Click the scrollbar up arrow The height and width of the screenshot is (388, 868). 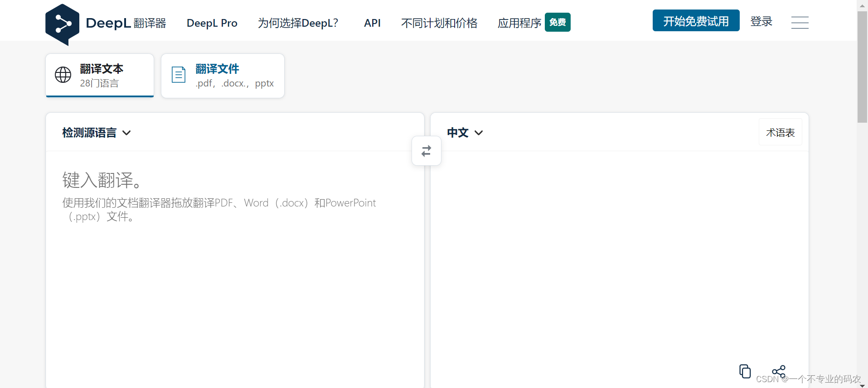click(x=862, y=5)
